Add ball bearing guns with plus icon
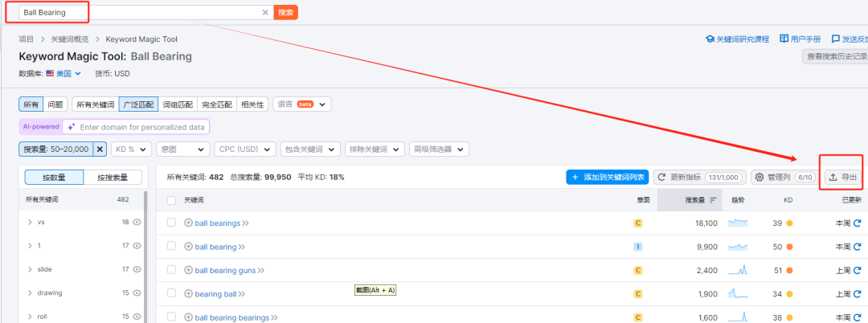Image resolution: width=868 pixels, height=323 pixels. [x=188, y=271]
